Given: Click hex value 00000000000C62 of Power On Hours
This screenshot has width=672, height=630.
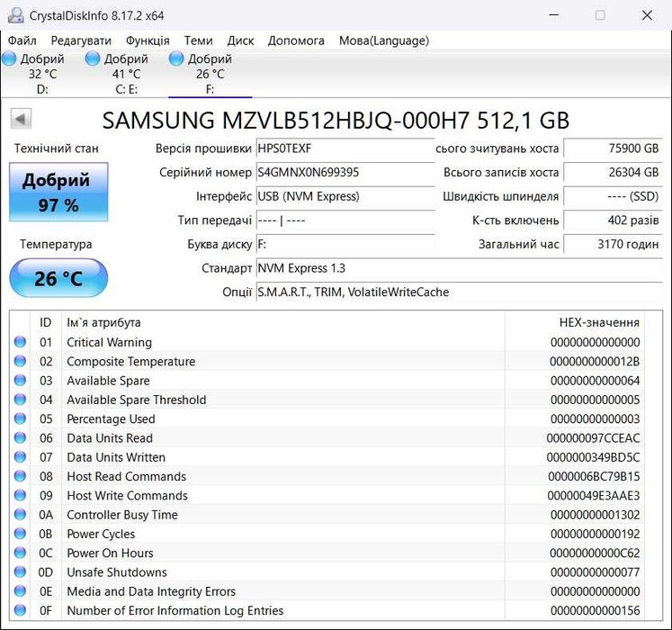Looking at the screenshot, I should click(x=595, y=553).
